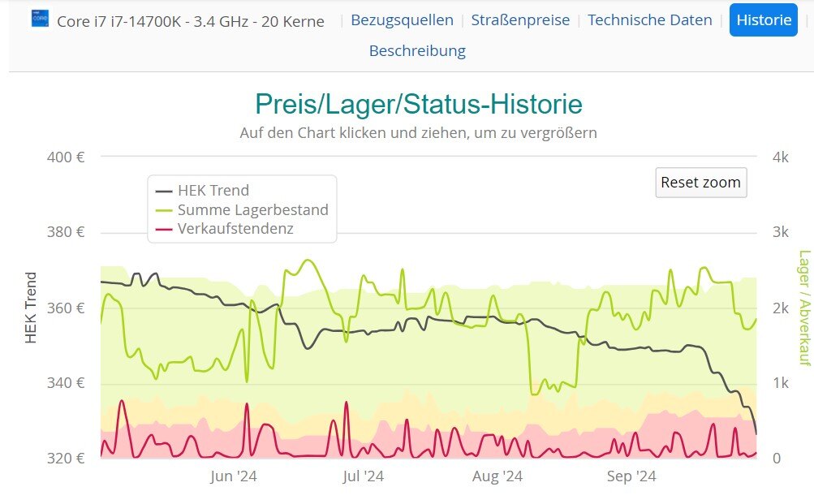Click the Preis/Lager/Status-Historie chart title

point(419,104)
